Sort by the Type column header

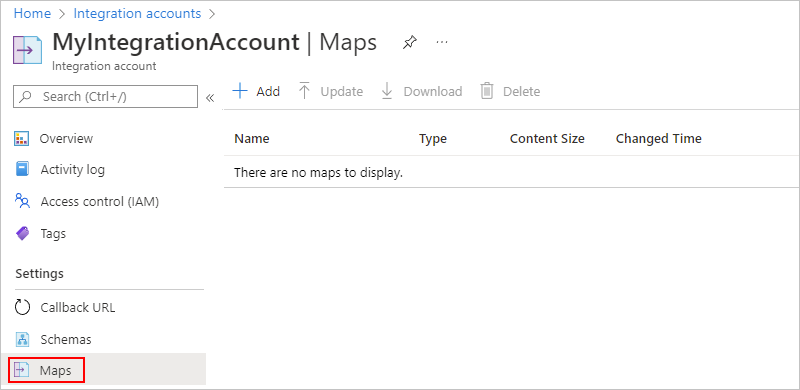433,138
